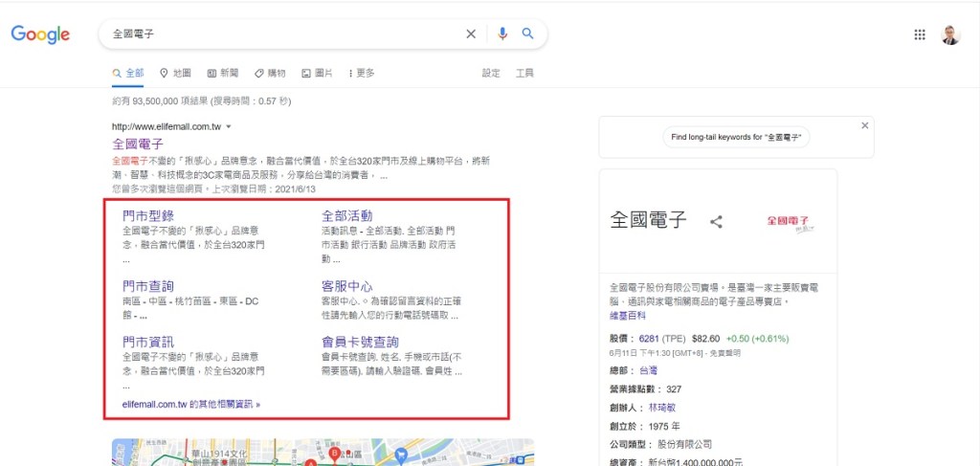Switch to the 圖片 tab
This screenshot has height=466, width=980.
tap(317, 73)
